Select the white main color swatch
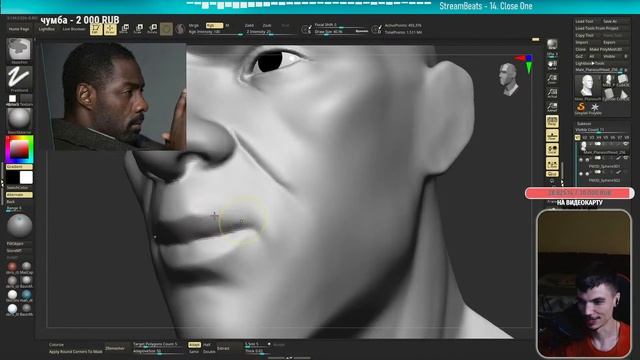 26,178
